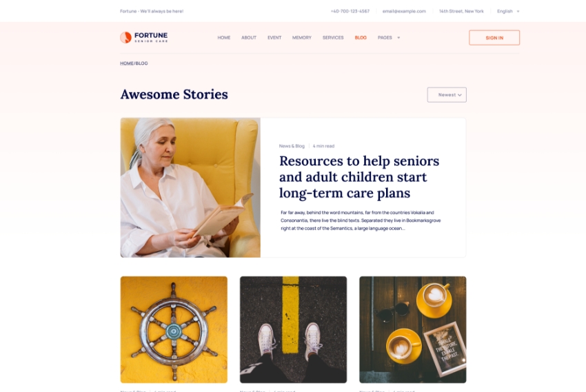
Task: Click the Sign In button
Action: [494, 38]
